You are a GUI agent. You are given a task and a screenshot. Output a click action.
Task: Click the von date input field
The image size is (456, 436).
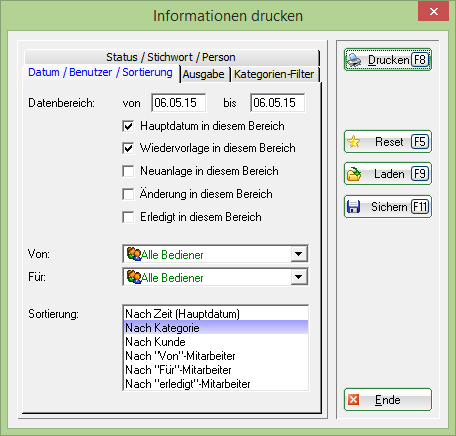179,103
